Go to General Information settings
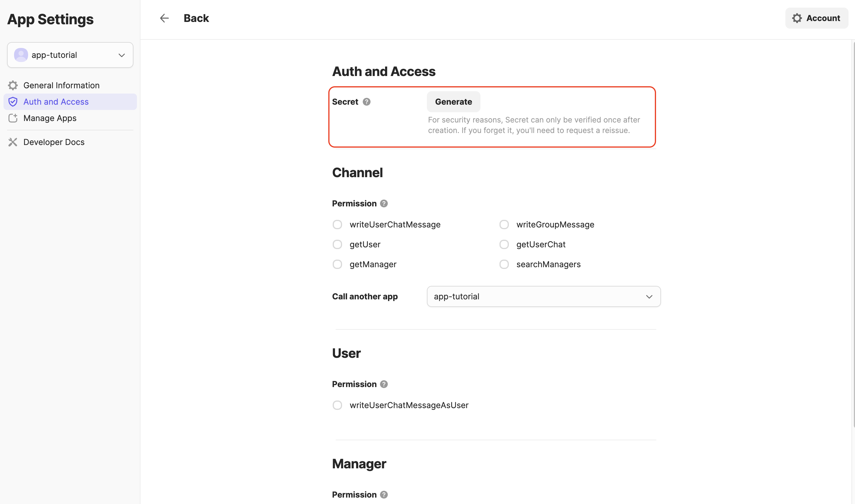 tap(61, 85)
